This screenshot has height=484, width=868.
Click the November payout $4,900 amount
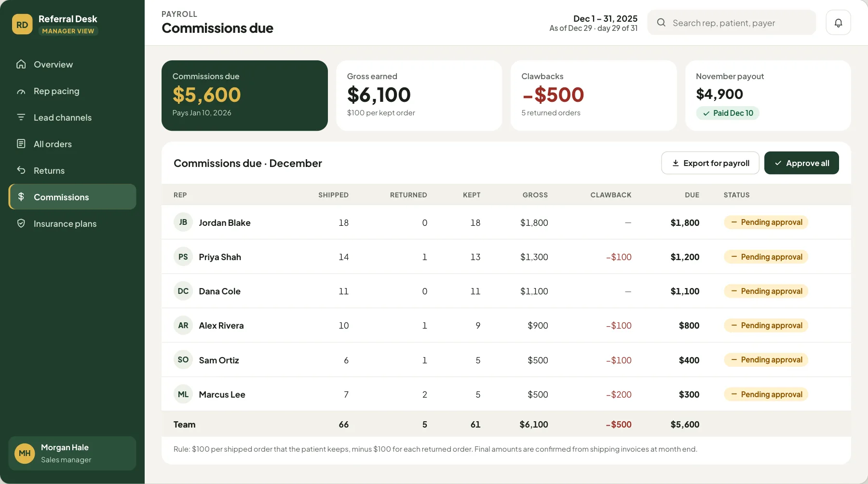point(719,94)
